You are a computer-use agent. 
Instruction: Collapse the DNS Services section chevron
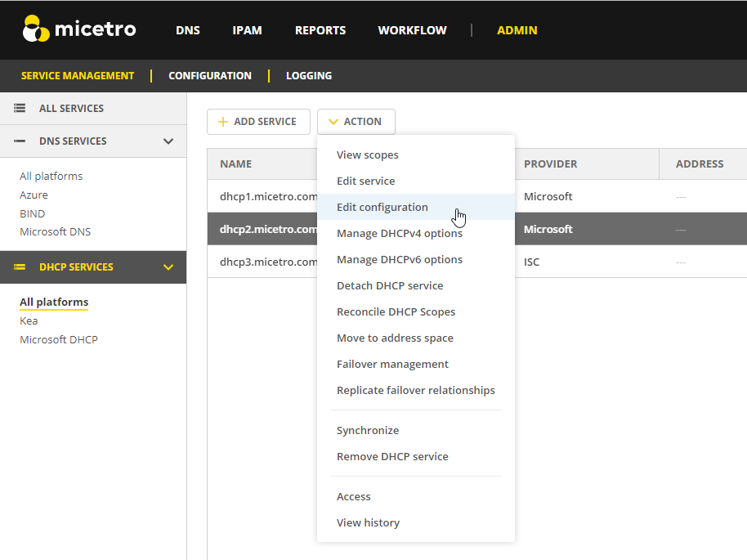[x=168, y=141]
